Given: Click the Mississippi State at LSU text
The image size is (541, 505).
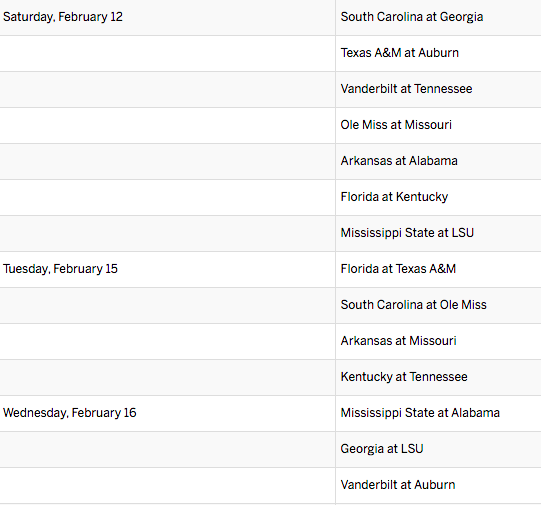Looking at the screenshot, I should point(407,233).
